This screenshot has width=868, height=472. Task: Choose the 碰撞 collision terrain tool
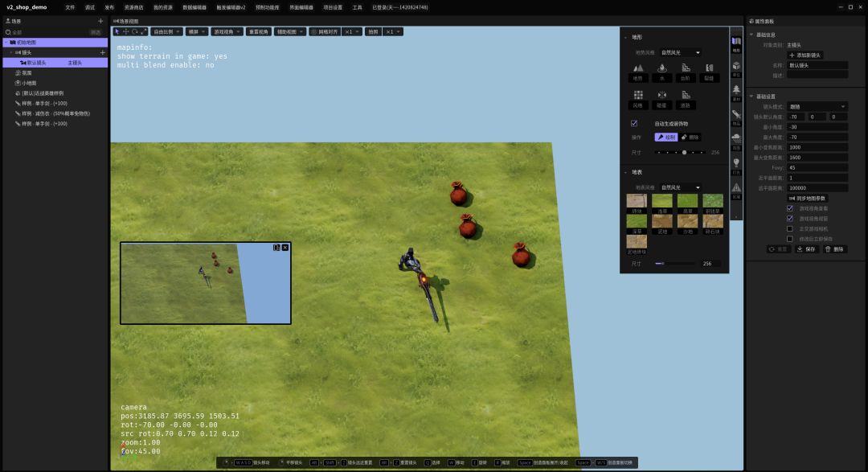point(661,99)
